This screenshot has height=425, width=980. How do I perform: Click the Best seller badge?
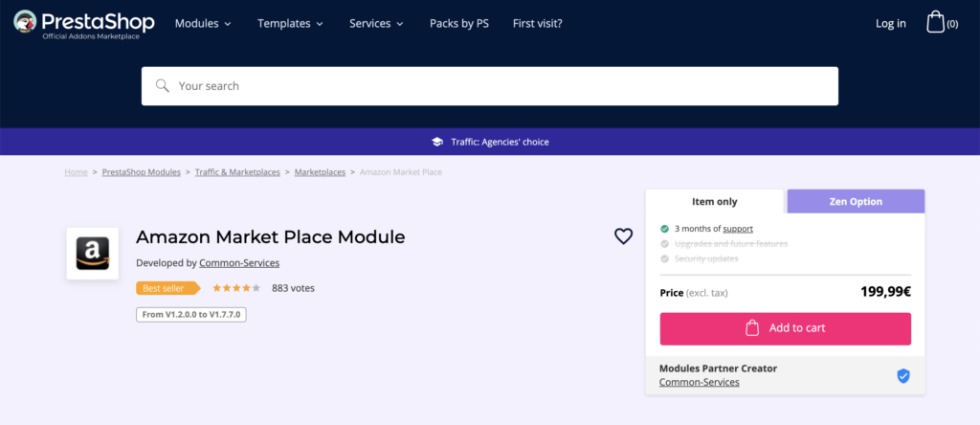click(168, 288)
